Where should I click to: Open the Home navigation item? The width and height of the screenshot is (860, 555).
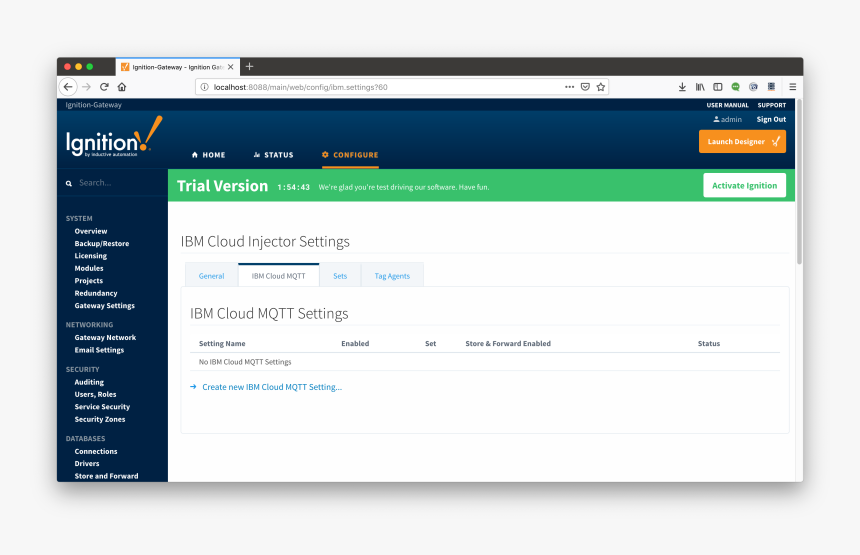coord(208,155)
